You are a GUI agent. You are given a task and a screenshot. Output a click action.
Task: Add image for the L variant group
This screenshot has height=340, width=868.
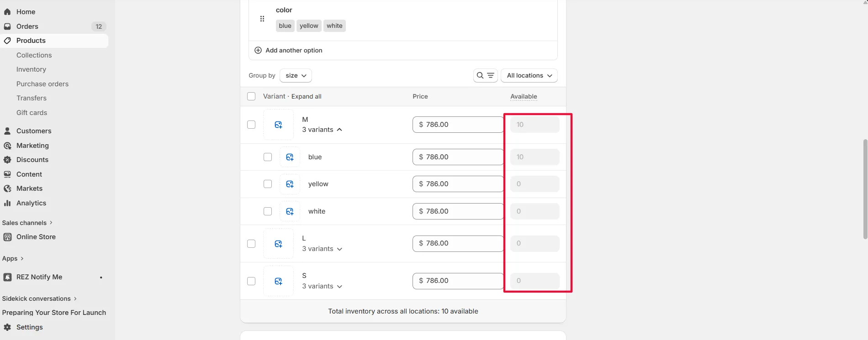(x=278, y=244)
